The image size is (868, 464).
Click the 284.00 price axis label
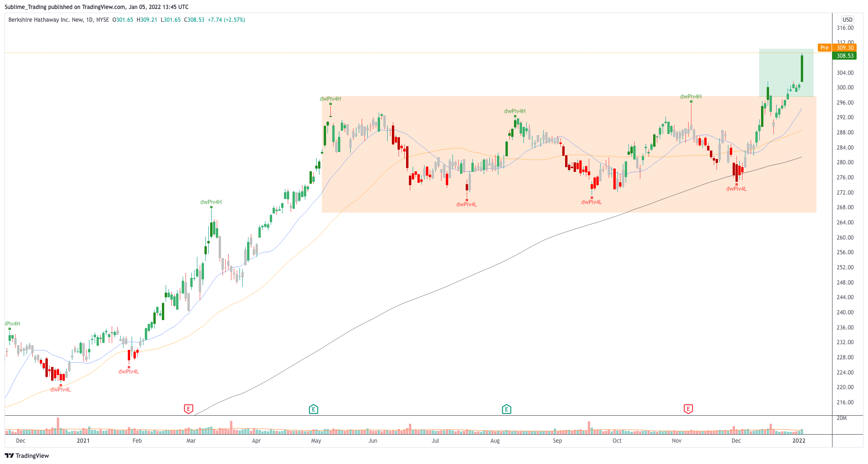tap(845, 148)
